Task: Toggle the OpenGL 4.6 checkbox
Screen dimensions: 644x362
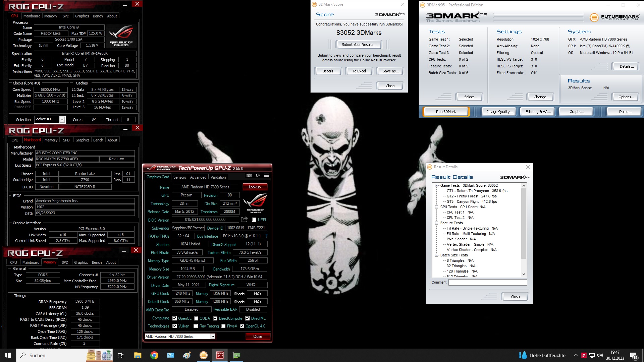Action: (242, 326)
